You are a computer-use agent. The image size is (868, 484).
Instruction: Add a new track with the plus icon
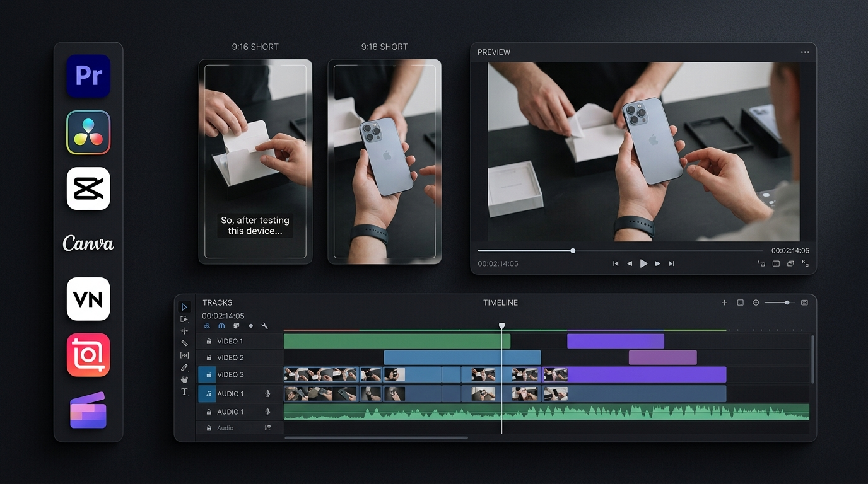point(725,302)
